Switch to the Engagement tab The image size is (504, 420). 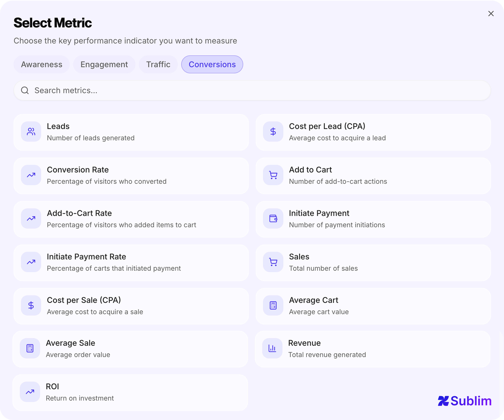point(104,64)
